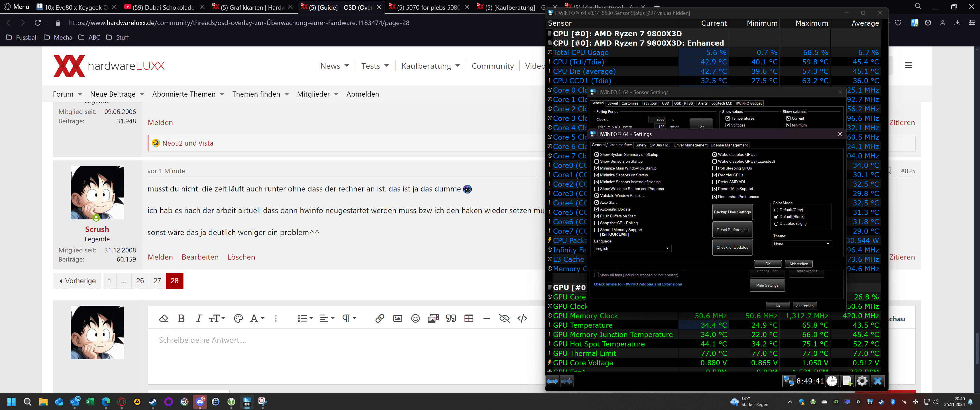Click the eraser remove-formatting icon in the editor
Image resolution: width=980 pixels, height=410 pixels.
coord(163,318)
